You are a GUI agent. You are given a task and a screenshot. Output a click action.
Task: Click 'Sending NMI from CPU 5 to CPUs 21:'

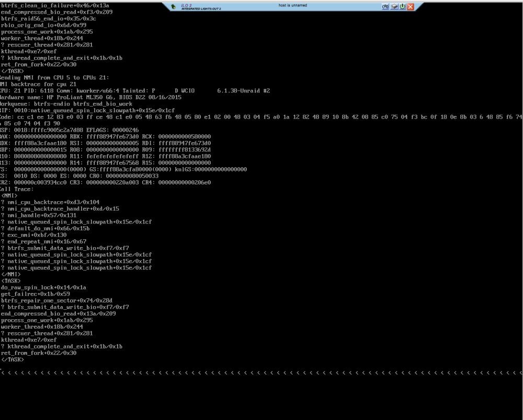pyautogui.click(x=54, y=78)
